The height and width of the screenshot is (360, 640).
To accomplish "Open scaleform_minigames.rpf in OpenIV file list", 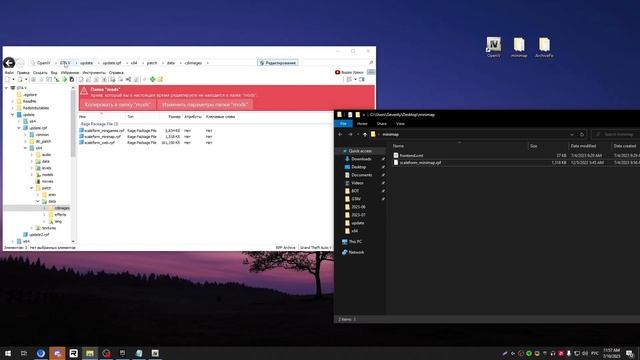I will click(101, 131).
